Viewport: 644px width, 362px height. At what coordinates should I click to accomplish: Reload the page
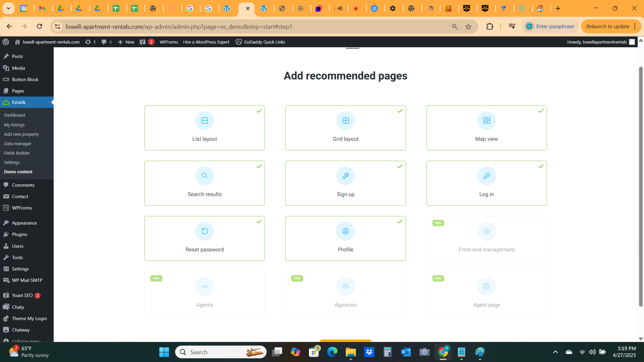(x=39, y=26)
